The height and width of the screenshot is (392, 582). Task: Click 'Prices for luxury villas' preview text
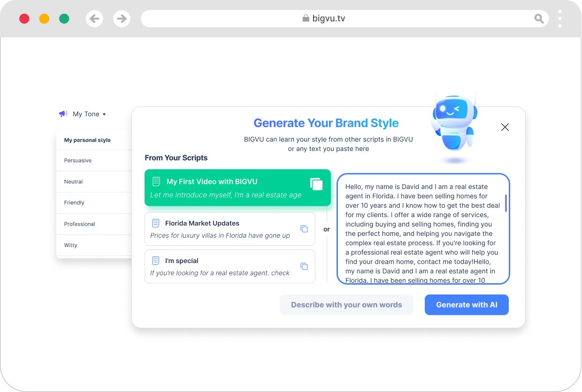click(220, 235)
